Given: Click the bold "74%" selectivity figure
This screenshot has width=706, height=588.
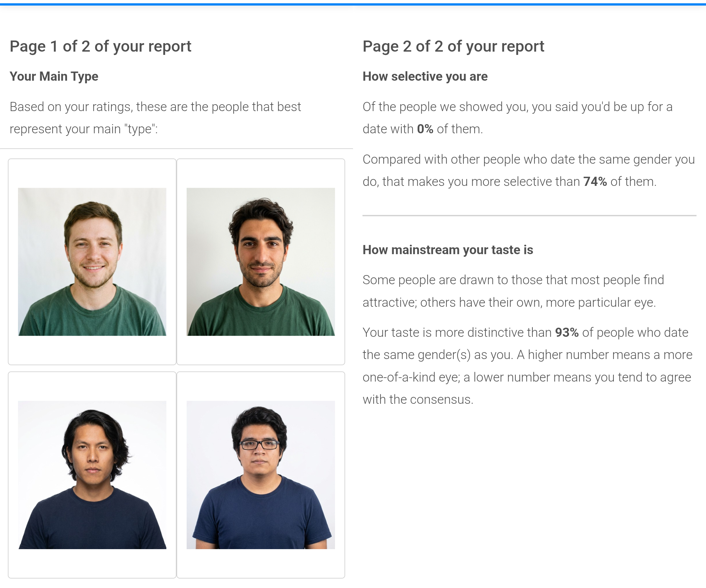Looking at the screenshot, I should pyautogui.click(x=595, y=181).
